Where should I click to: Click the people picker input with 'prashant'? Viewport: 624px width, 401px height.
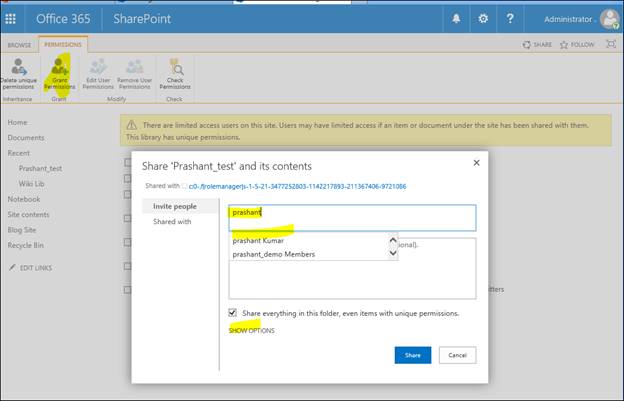352,218
